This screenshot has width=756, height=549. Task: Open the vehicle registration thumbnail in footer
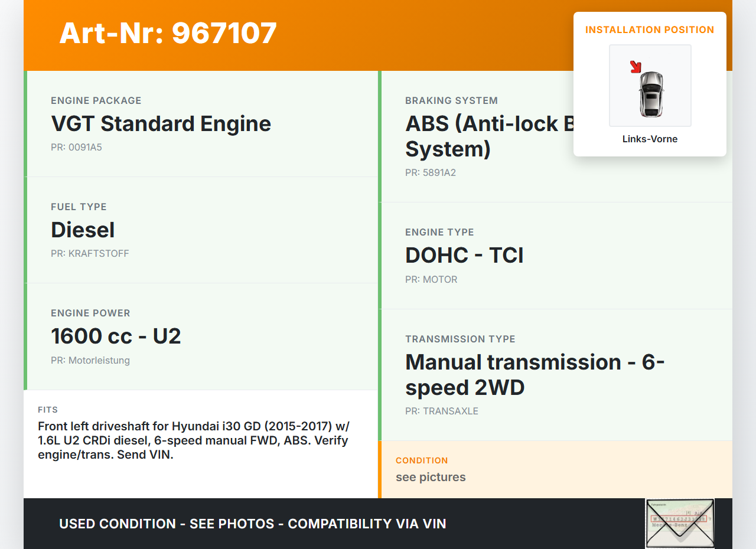click(679, 523)
